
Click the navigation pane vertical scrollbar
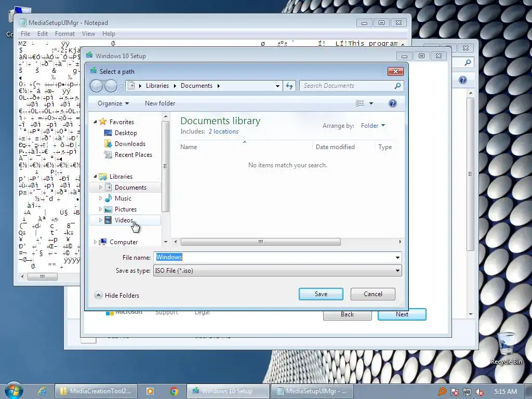tap(166, 166)
